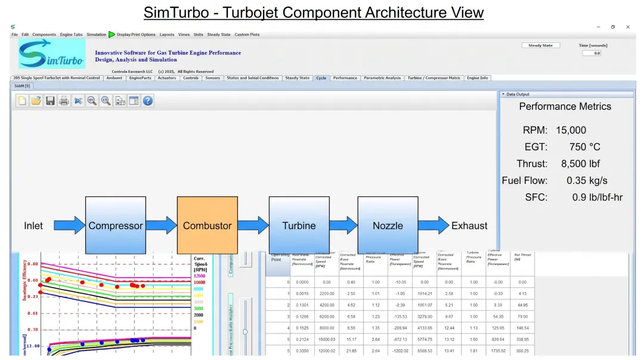The height and width of the screenshot is (360, 644).
Task: Zoom in with the arrows magnifier icon
Action: 106,101
